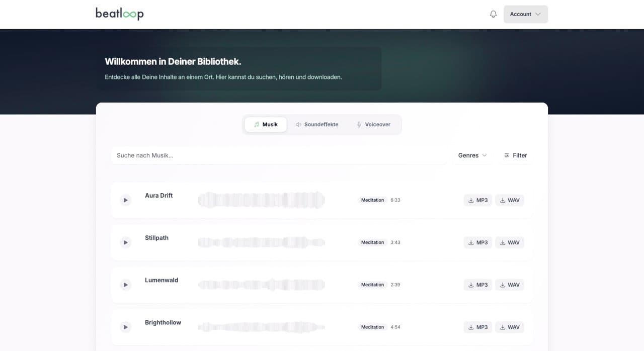Download Aura Drift as WAV
The image size is (644, 351).
509,200
